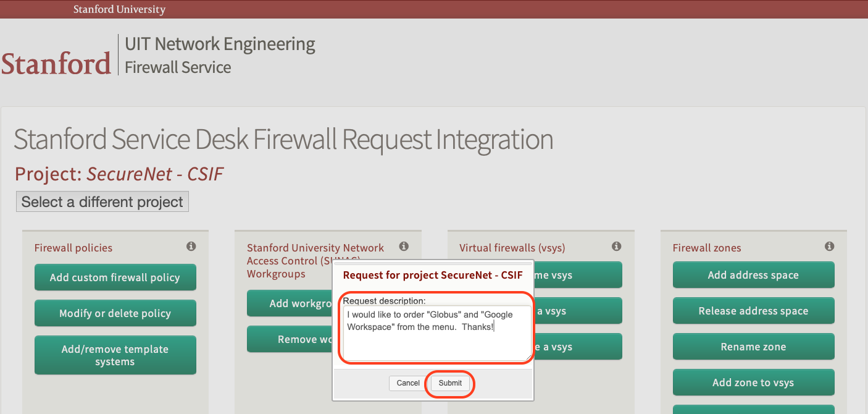Viewport: 868px width, 414px height.
Task: Click UIT Network Engineering heading link
Action: click(220, 44)
